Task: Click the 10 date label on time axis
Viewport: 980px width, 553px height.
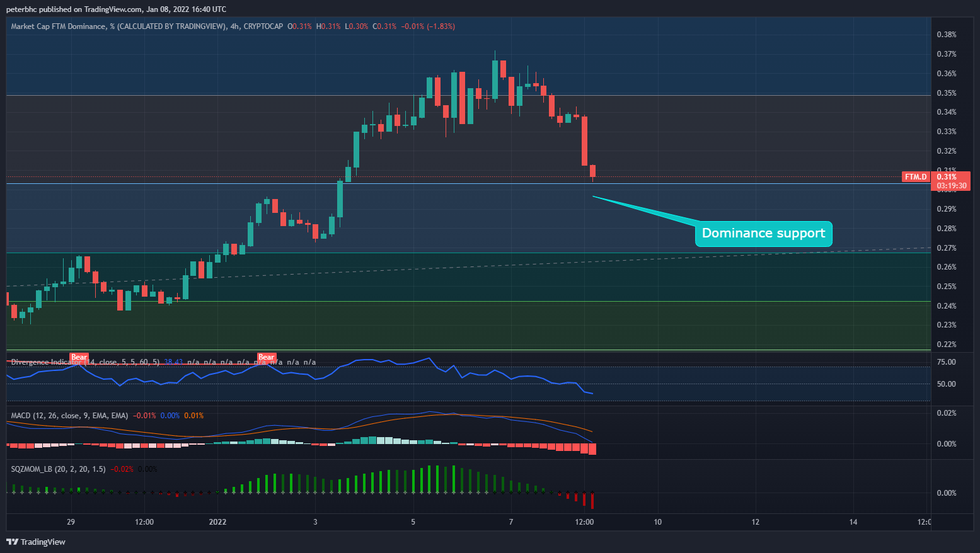Action: [658, 522]
